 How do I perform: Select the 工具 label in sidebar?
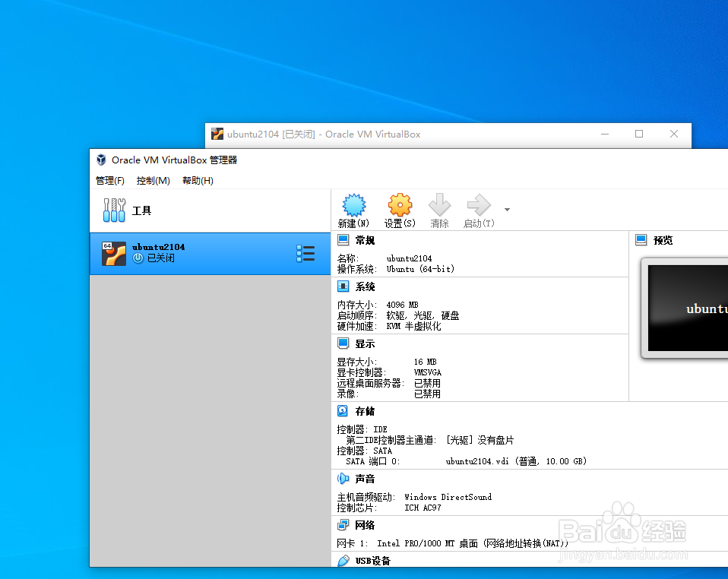click(141, 210)
